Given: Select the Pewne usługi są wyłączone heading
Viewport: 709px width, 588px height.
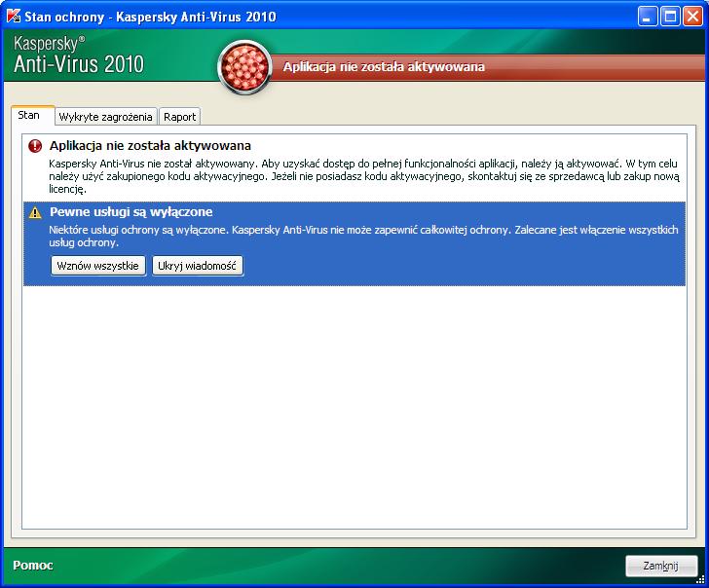Looking at the screenshot, I should (131, 211).
